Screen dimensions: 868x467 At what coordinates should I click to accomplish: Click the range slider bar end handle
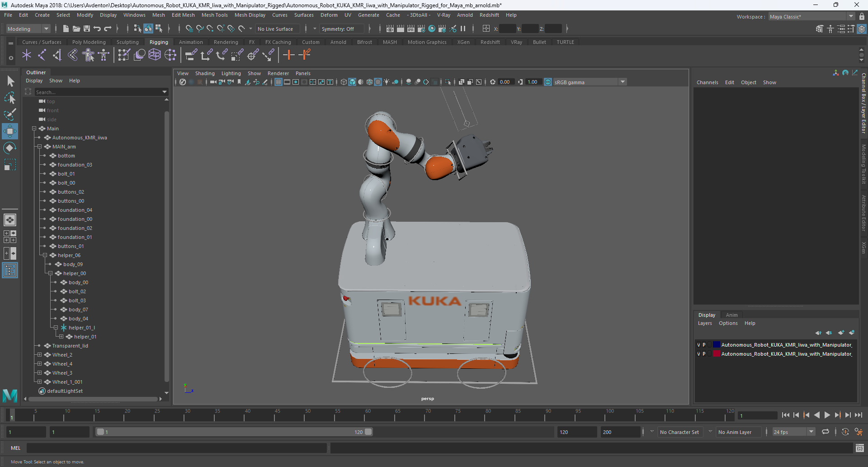pyautogui.click(x=368, y=432)
